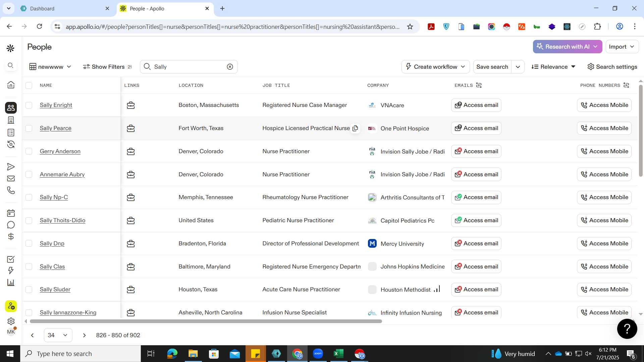The height and width of the screenshot is (362, 644).
Task: Go to the previous results page
Action: (x=32, y=335)
